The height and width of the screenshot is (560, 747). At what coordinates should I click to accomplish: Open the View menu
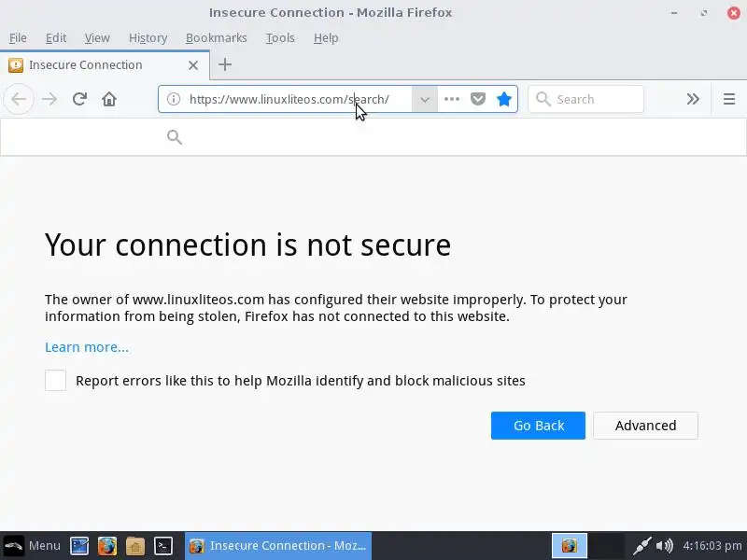[x=97, y=37]
